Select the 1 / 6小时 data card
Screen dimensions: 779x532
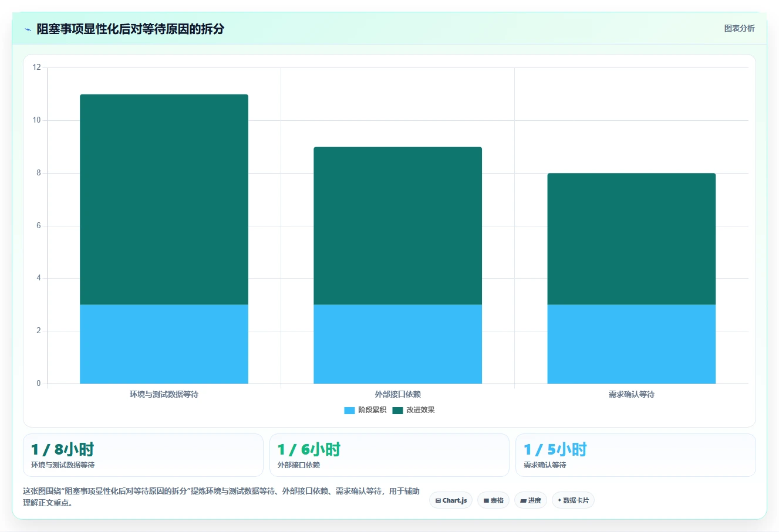[389, 455]
